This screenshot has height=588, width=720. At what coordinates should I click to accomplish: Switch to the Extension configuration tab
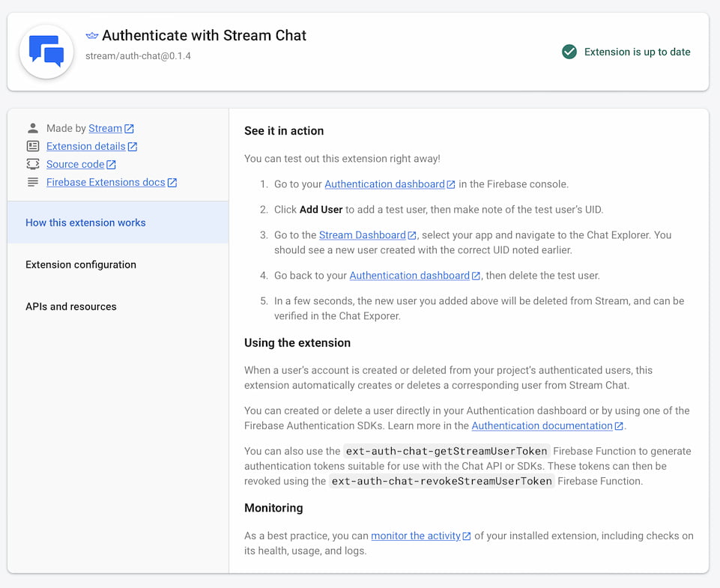coord(118,264)
